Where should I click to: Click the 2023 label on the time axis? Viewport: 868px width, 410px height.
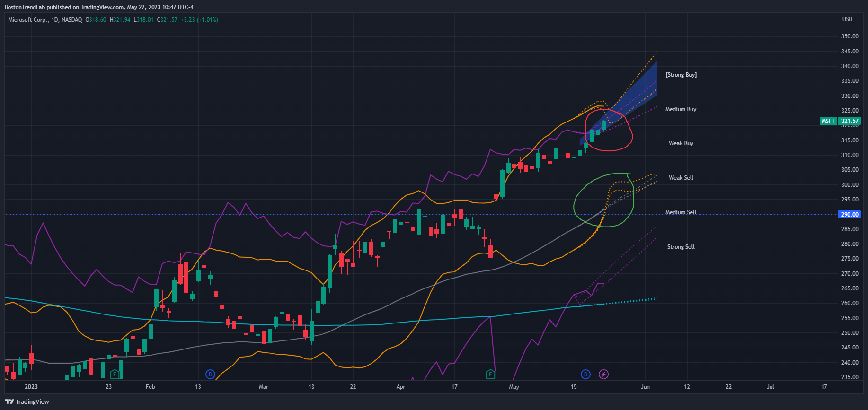[31, 387]
